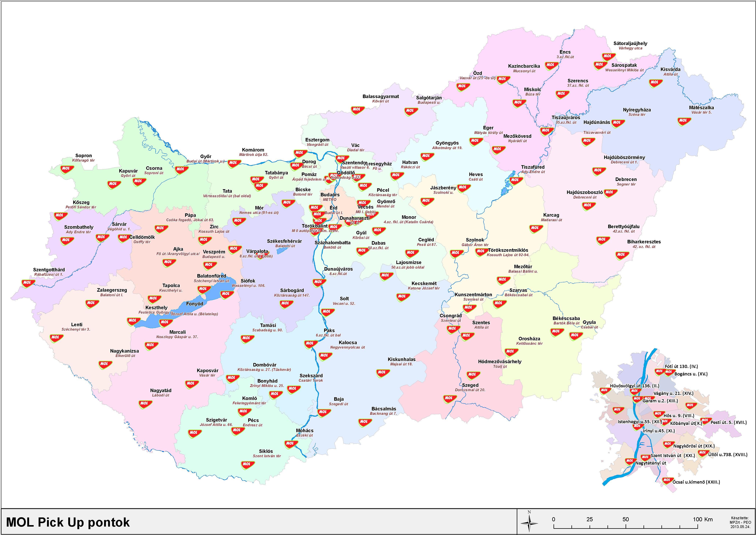Click the "Fóti út 130. (IV.)" label
The image size is (756, 535).
point(681,366)
